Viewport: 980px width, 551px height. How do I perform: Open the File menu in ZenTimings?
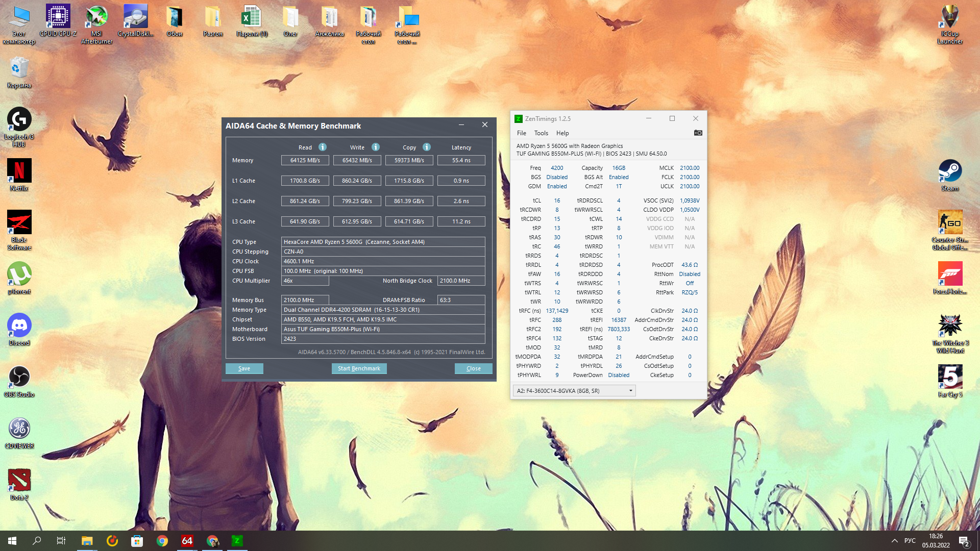click(521, 133)
